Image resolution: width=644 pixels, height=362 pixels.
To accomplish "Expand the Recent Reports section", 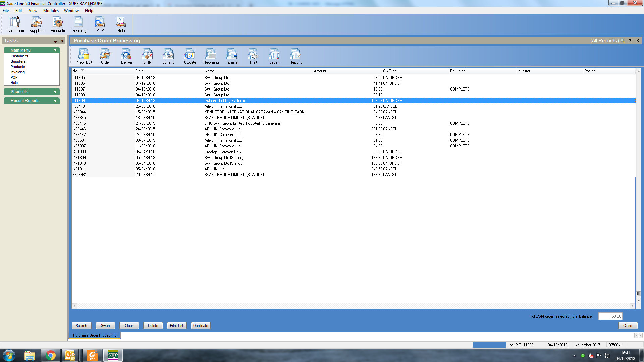I will [55, 101].
